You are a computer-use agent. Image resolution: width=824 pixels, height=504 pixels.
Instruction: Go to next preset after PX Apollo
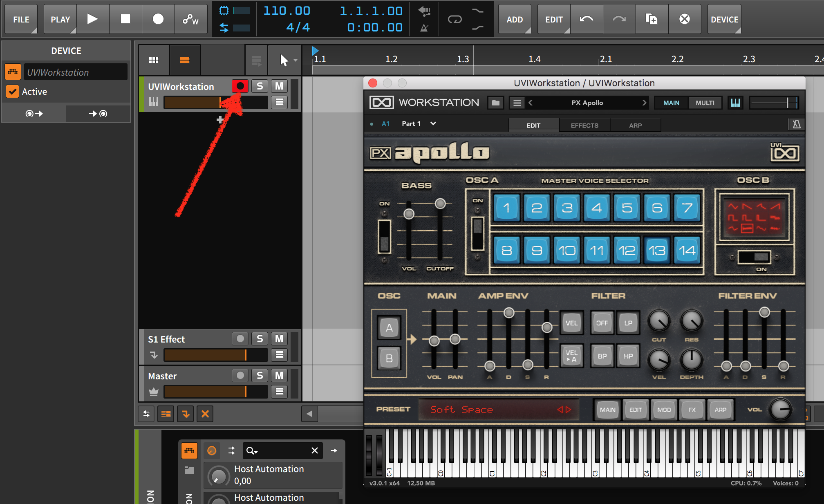(x=644, y=103)
